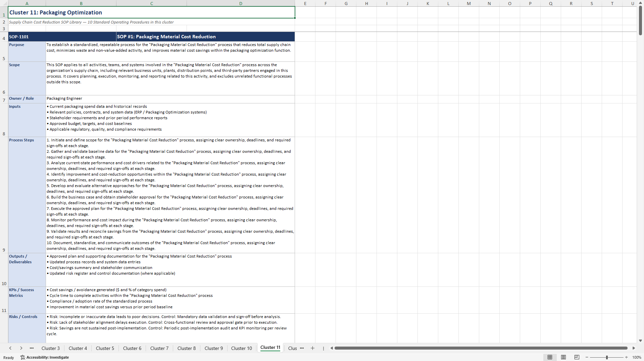Select column E header
Viewport: 644px width, 361px height.
[x=305, y=3]
